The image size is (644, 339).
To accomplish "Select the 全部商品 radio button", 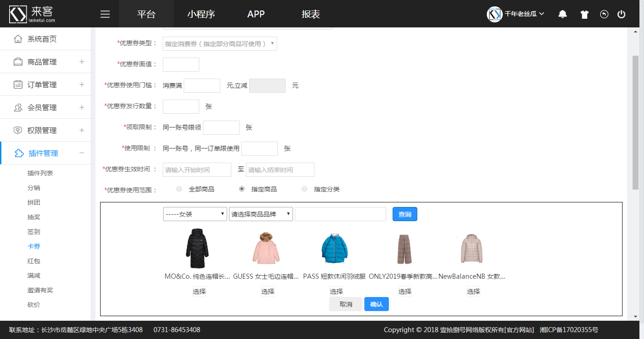I will pos(179,189).
